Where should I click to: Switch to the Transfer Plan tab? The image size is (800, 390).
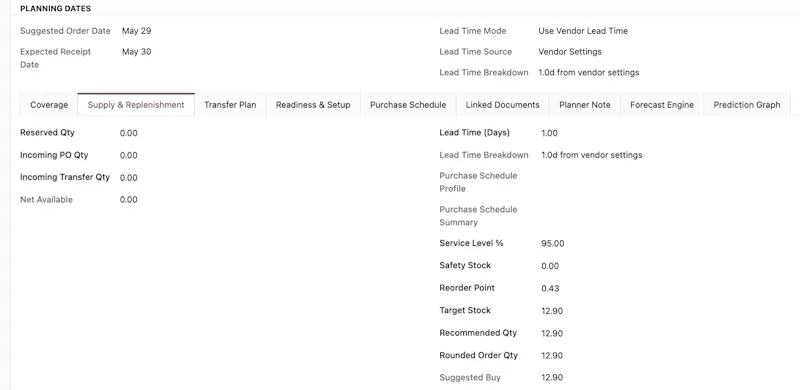tap(230, 105)
